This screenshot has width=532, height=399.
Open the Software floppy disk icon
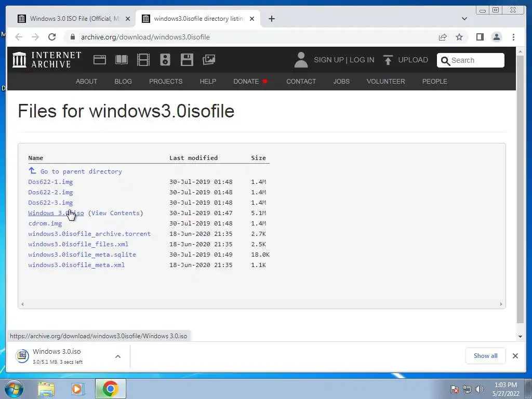(x=187, y=60)
